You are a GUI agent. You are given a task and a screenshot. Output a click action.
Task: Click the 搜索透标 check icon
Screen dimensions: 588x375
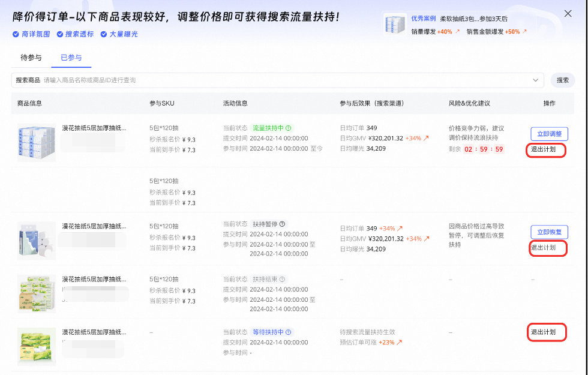click(60, 34)
